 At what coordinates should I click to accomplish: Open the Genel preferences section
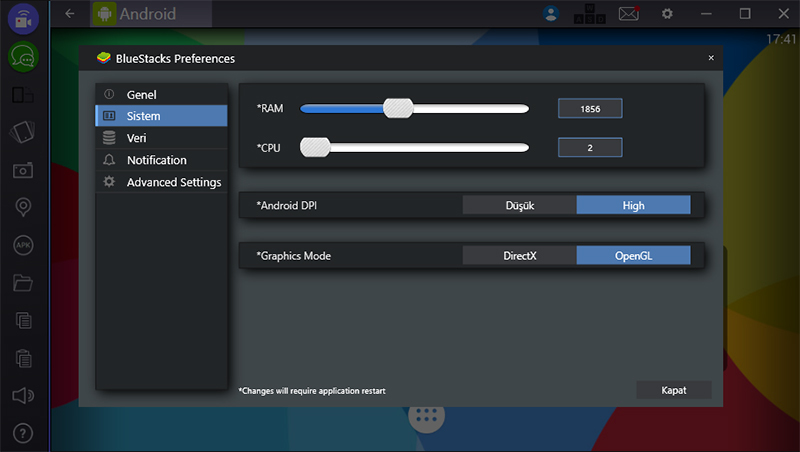pyautogui.click(x=161, y=94)
